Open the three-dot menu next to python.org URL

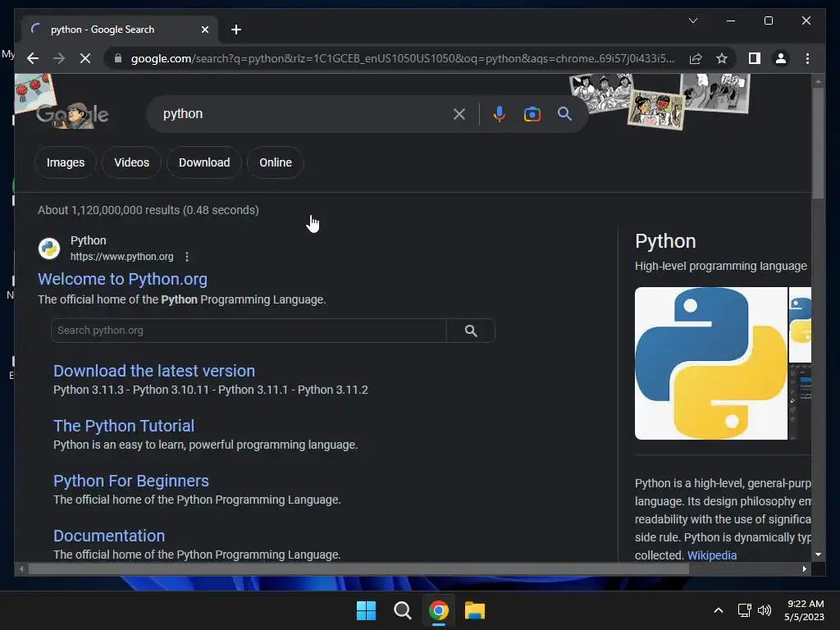(187, 257)
